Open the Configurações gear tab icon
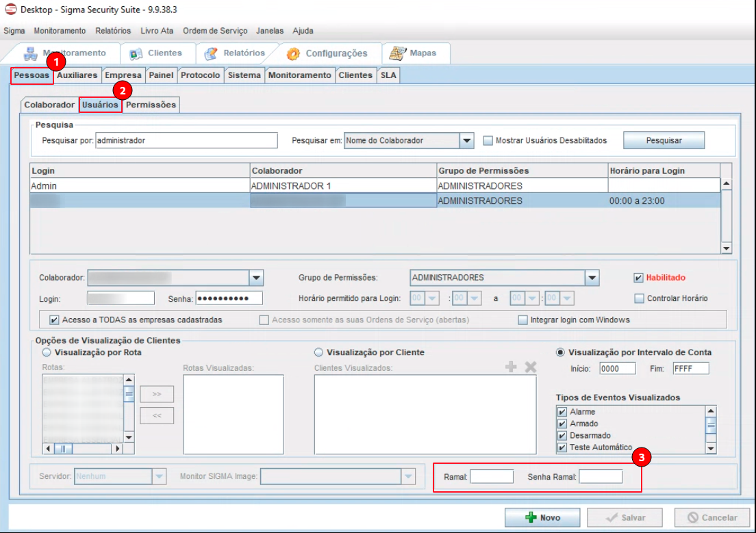 click(x=293, y=53)
